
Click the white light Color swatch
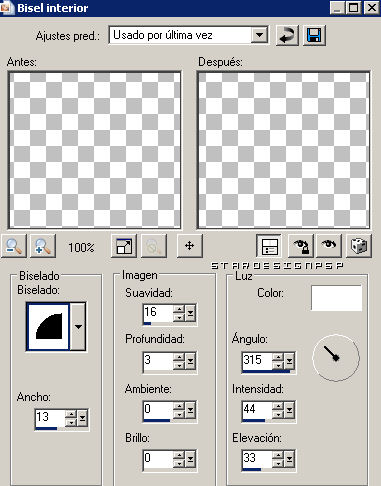336,298
